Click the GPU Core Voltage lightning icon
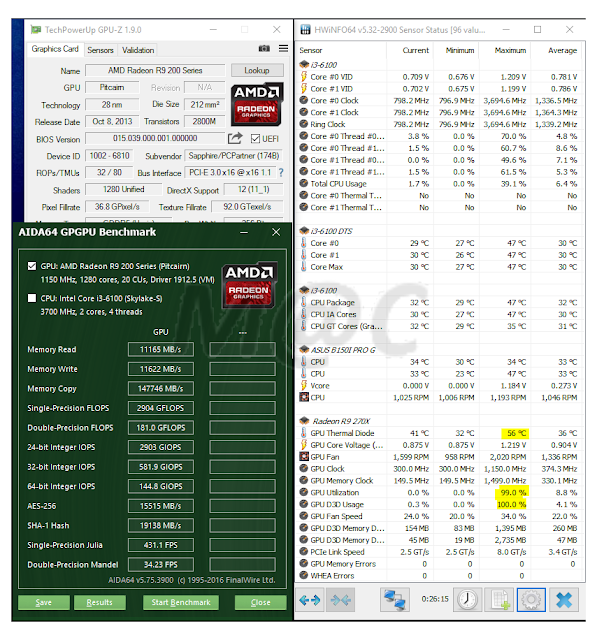The width and height of the screenshot is (597, 640). 304,445
